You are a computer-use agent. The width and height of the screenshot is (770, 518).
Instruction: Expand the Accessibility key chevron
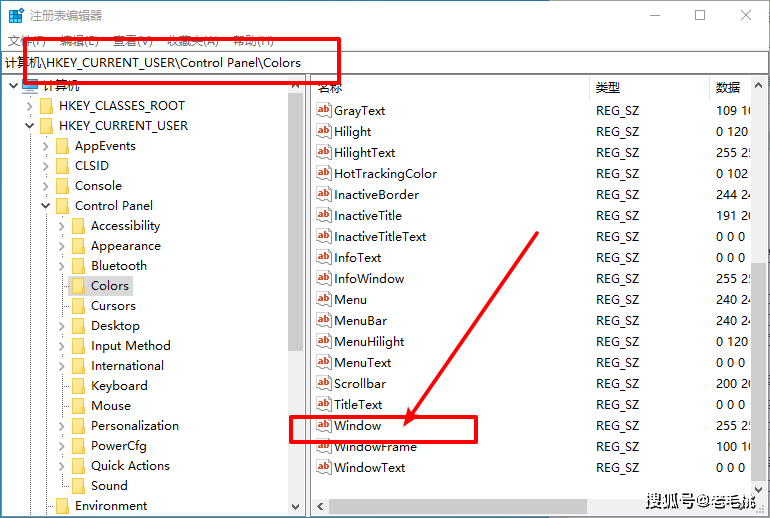[x=62, y=226]
